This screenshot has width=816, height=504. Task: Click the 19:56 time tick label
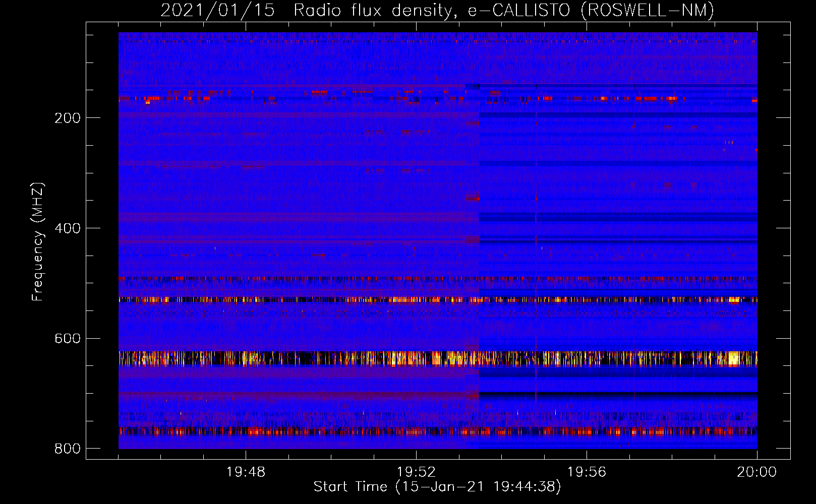click(x=587, y=472)
